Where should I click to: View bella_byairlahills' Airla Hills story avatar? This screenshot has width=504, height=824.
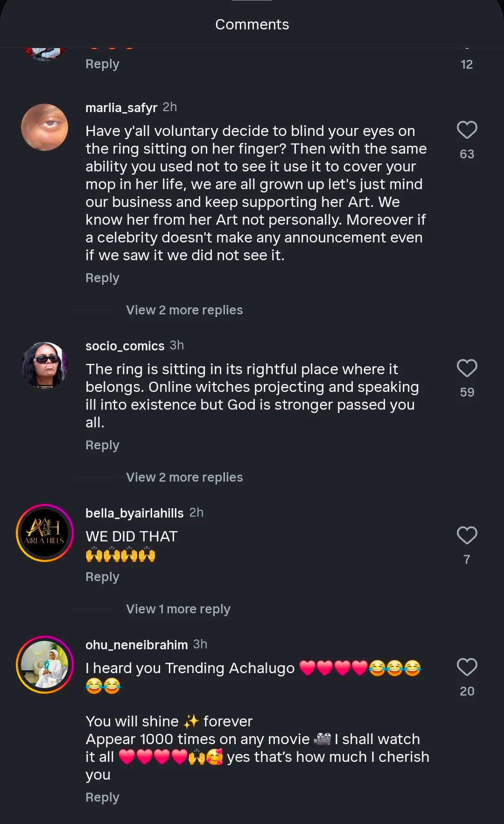point(45,533)
